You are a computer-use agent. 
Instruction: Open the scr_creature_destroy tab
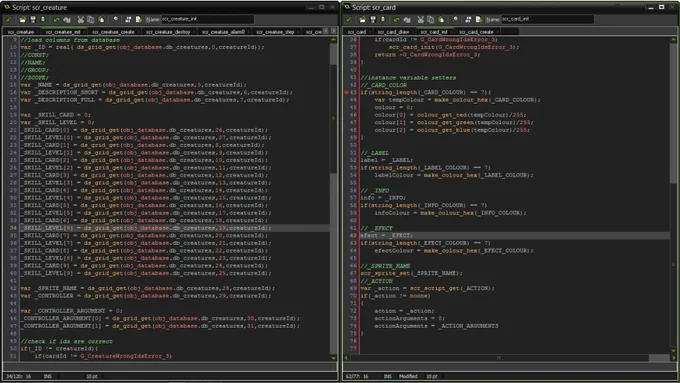tap(168, 32)
